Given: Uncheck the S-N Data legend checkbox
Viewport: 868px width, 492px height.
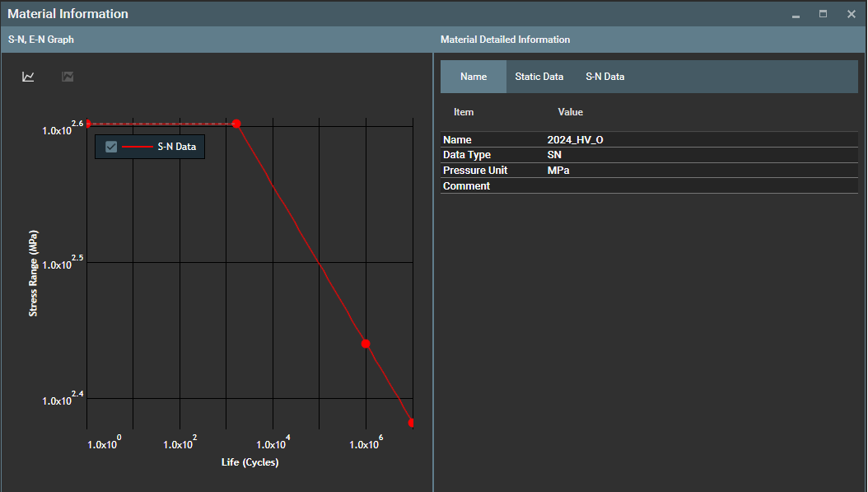Looking at the screenshot, I should (x=111, y=147).
